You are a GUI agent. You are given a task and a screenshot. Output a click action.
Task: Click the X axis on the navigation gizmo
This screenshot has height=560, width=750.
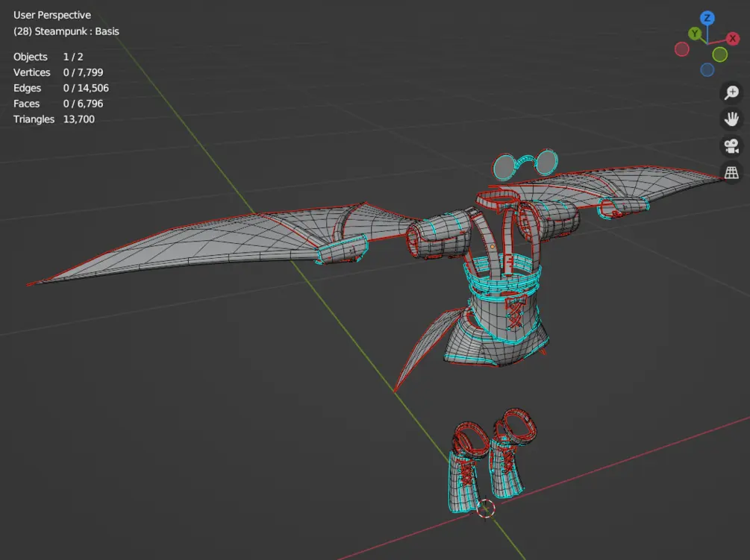732,39
